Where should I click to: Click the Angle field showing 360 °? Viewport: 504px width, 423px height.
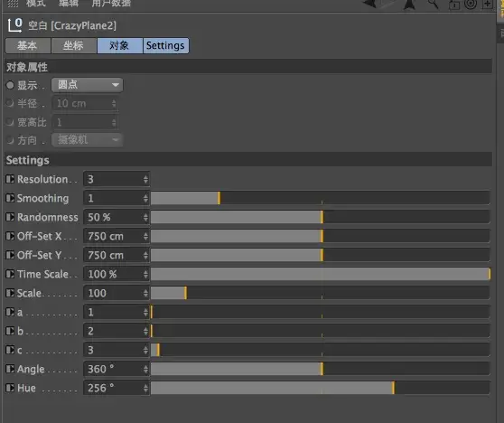click(x=117, y=369)
